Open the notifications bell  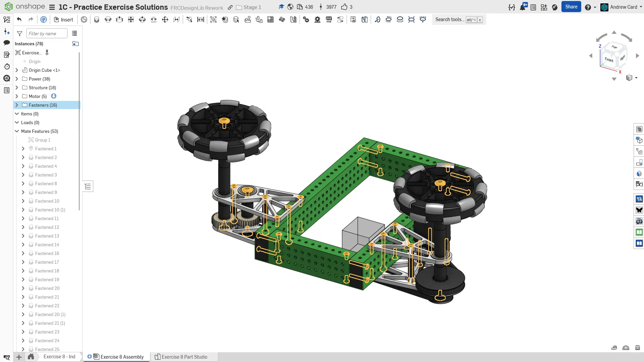point(523,7)
